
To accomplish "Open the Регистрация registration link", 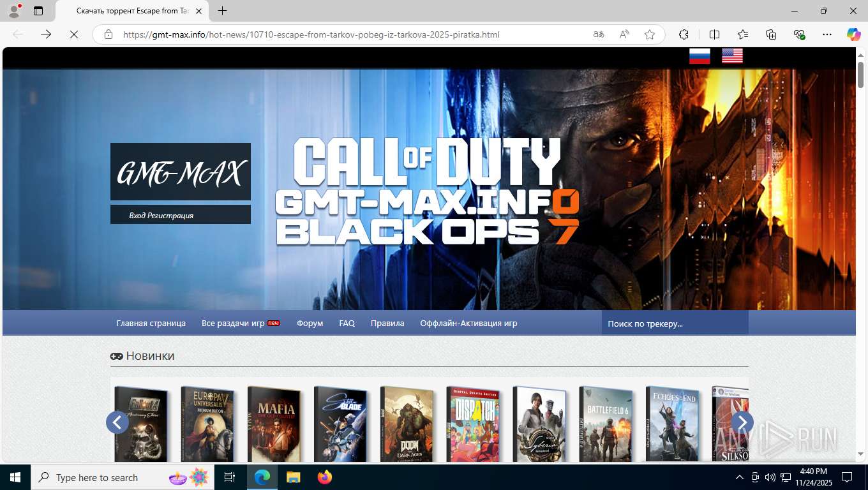I will (170, 216).
